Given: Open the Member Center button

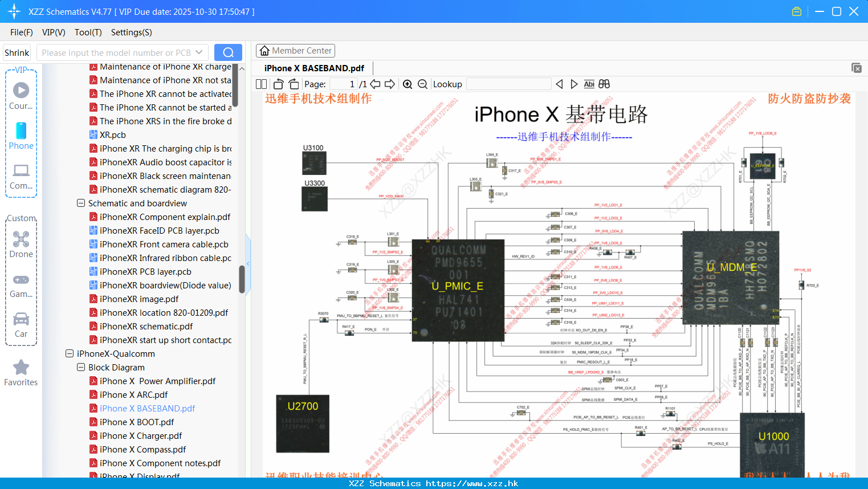Looking at the screenshot, I should [295, 51].
